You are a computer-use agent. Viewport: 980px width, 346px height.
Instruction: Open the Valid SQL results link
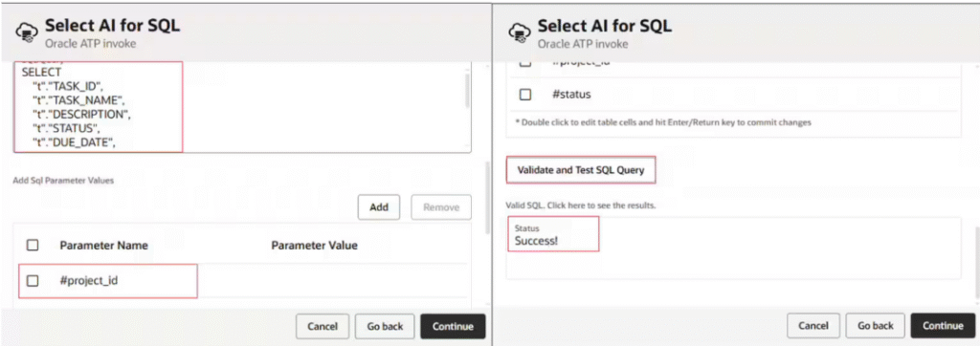pyautogui.click(x=581, y=205)
